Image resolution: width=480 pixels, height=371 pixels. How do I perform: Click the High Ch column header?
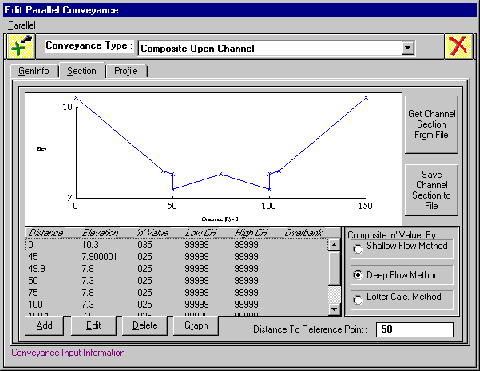pyautogui.click(x=251, y=233)
